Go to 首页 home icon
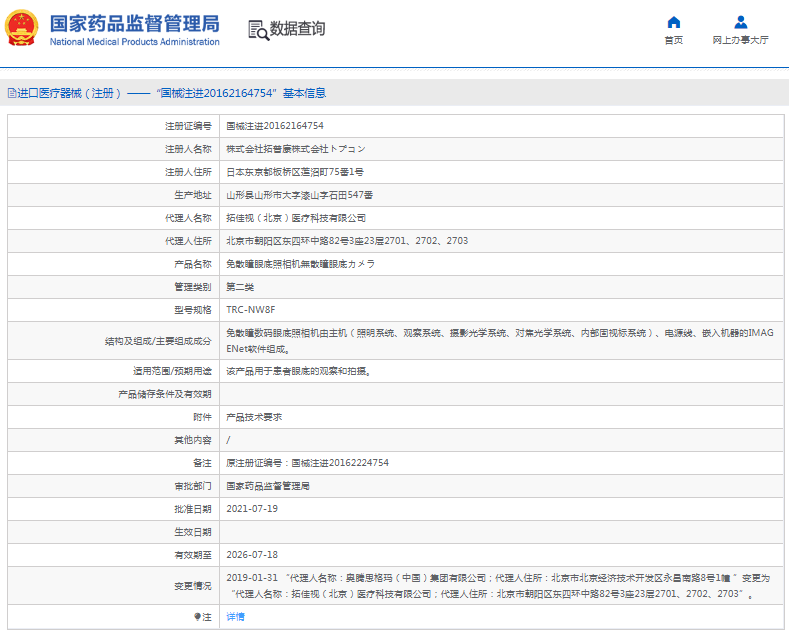Viewport: 789px width, 635px height. point(673,22)
